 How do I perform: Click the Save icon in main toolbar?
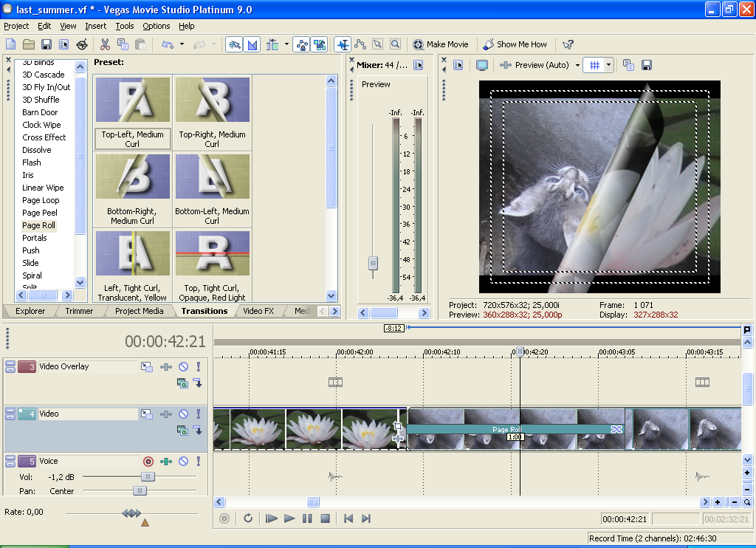pos(46,44)
